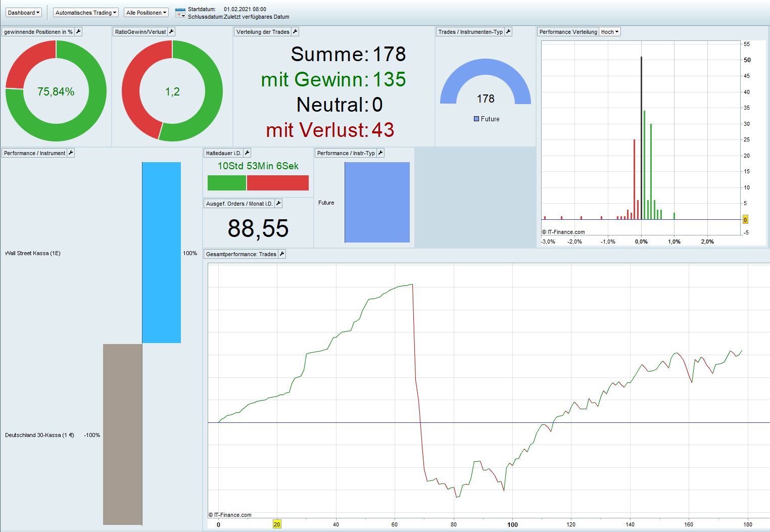Screen dimensions: 770x532
Task: Click the tall black bar in Performance Verteilung
Action: pos(641,138)
